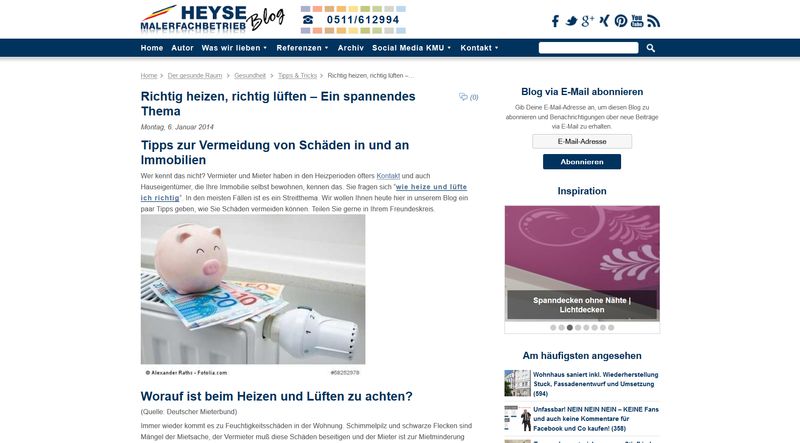
Task: Go to the Autor page
Action: click(x=182, y=48)
